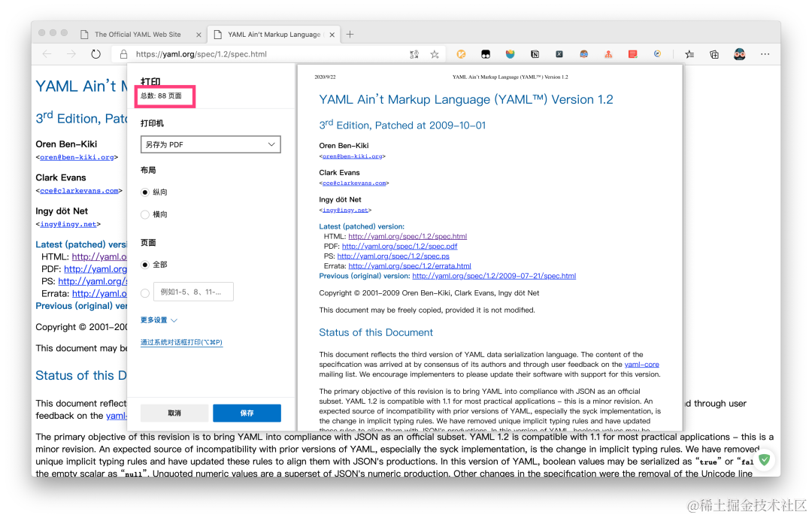812x518 pixels.
Task: Click the green shield badge on page
Action: tap(765, 459)
